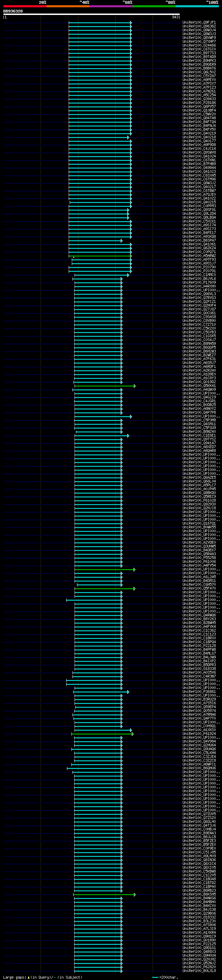222x980 pixels.
Task: Click label UniRef100_Q5KK41
Action: click(x=199, y=386)
